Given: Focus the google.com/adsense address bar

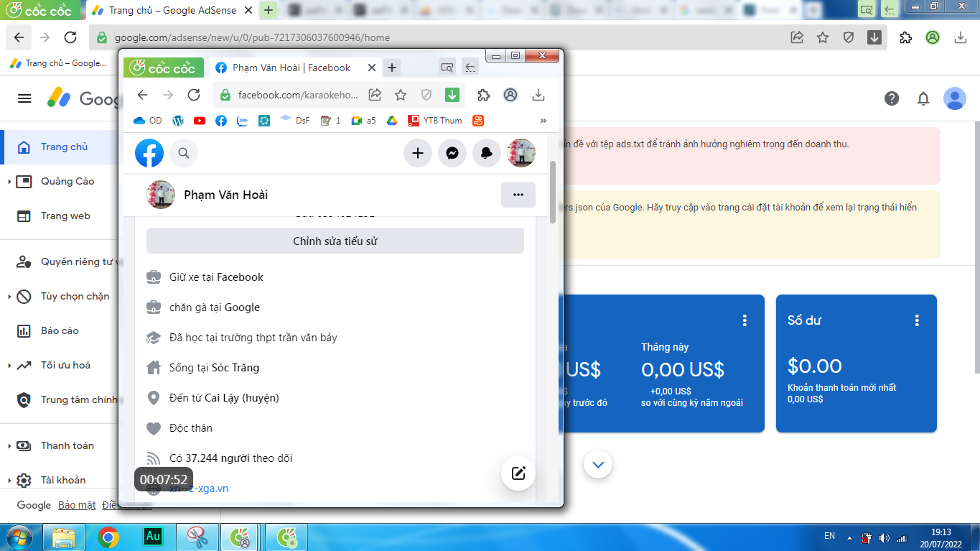Looking at the screenshot, I should 252,37.
